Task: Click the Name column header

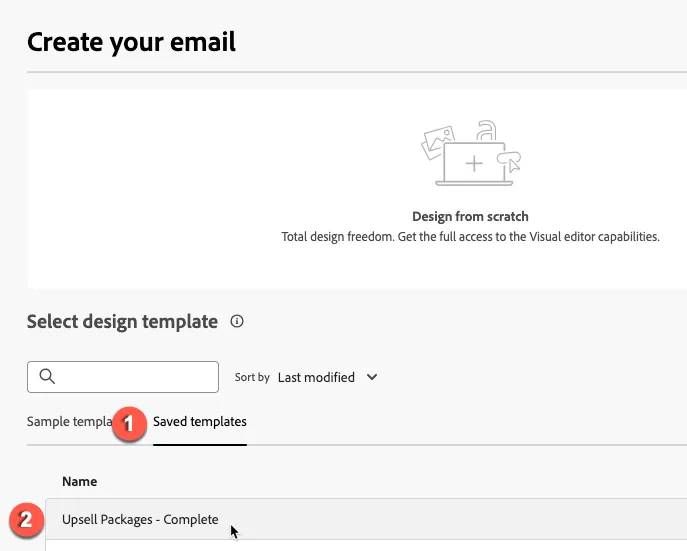Action: [x=79, y=481]
